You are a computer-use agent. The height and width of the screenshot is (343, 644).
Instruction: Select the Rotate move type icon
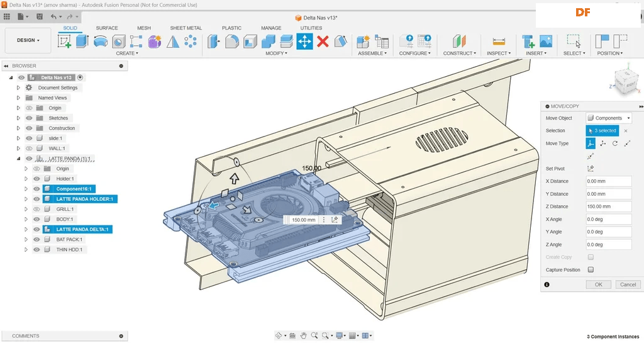click(615, 143)
